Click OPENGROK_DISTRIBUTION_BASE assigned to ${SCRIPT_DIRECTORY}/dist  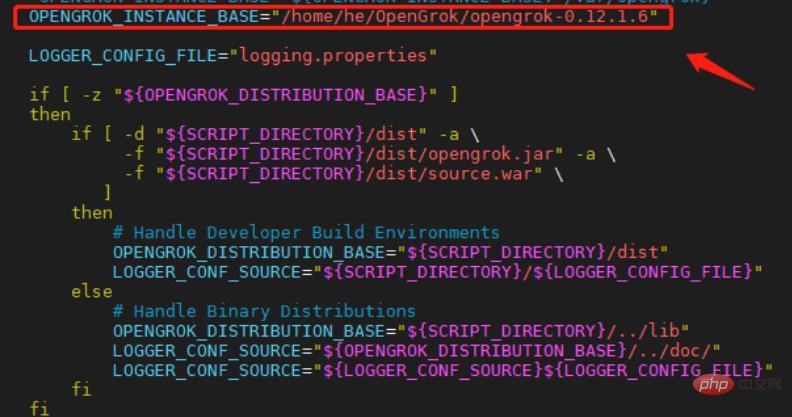(249, 252)
